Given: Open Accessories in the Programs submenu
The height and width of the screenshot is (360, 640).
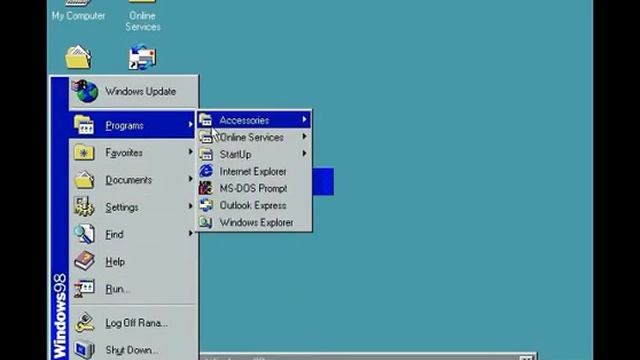Looking at the screenshot, I should 254,120.
